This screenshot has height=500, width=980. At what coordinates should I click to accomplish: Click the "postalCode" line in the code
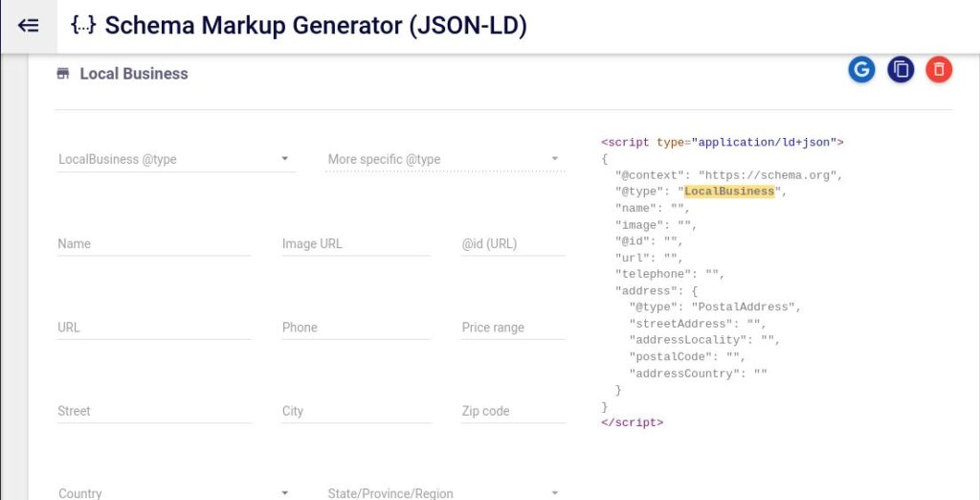coord(687,356)
